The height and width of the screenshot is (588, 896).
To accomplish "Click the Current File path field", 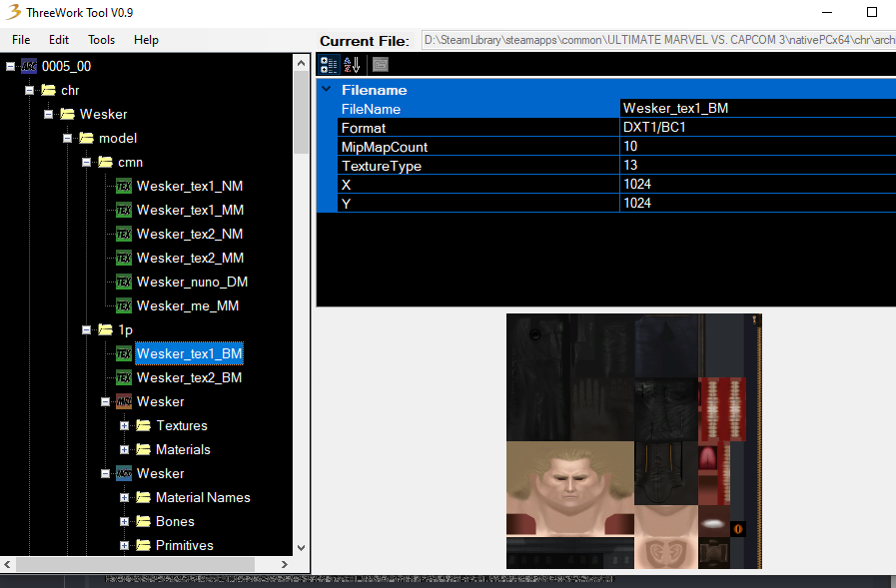I will (x=658, y=40).
